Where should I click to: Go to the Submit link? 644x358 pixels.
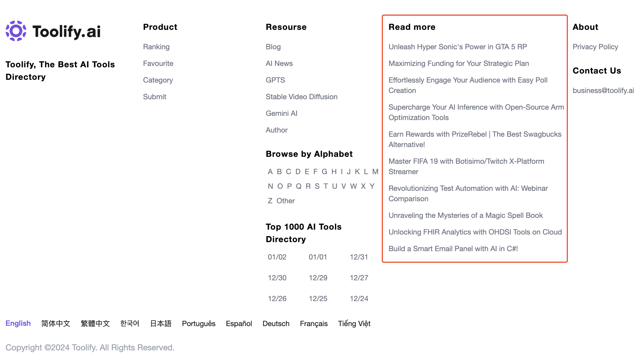[x=155, y=97]
